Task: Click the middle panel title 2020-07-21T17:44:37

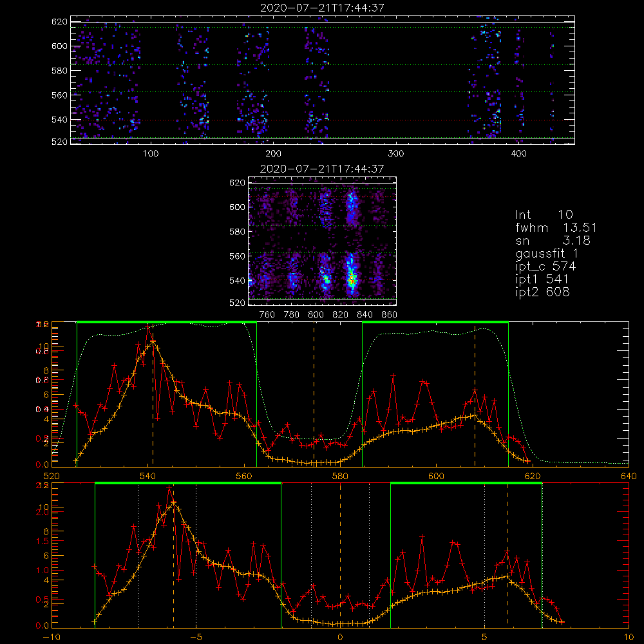Action: point(322,169)
